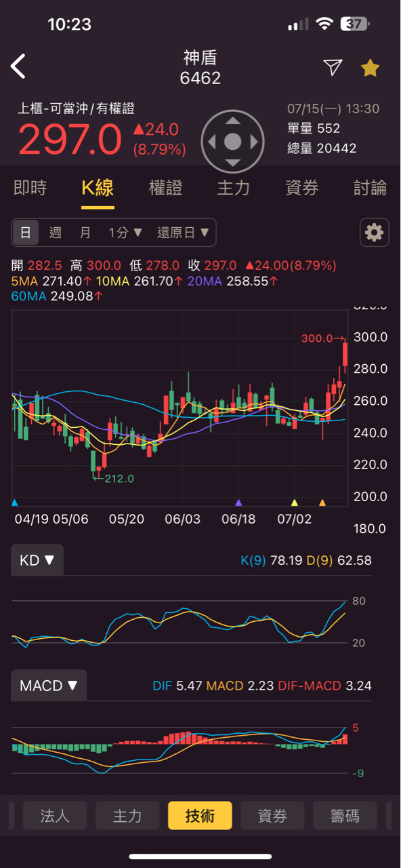Tap the yellow triangle marker near 07/02
This screenshot has height=868, width=401.
294,502
